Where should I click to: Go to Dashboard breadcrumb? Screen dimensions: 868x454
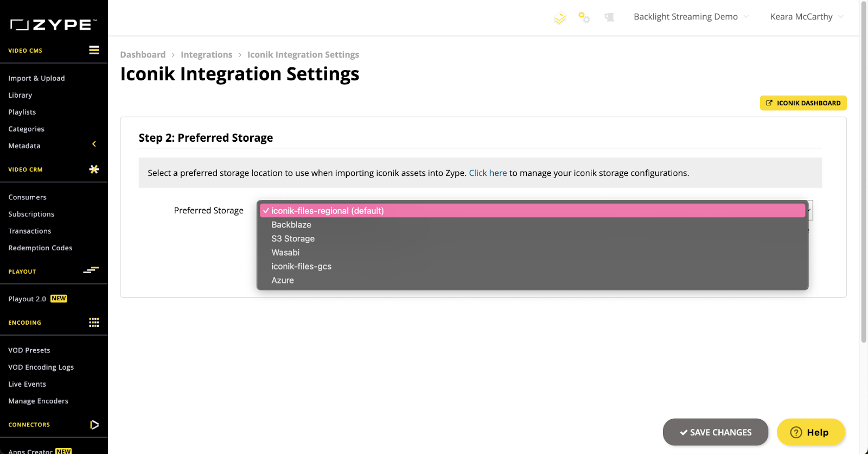143,54
